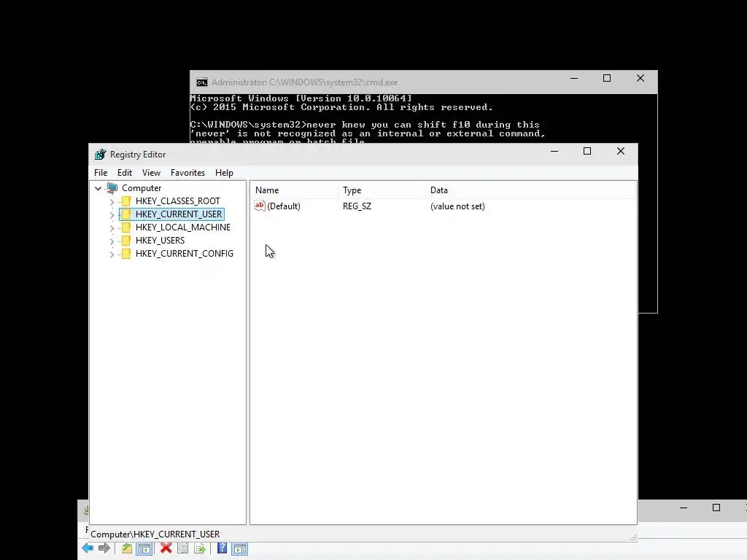The height and width of the screenshot is (560, 747).
Task: Select the HKEY_CURRENT_CONFIG key label
Action: 185,254
